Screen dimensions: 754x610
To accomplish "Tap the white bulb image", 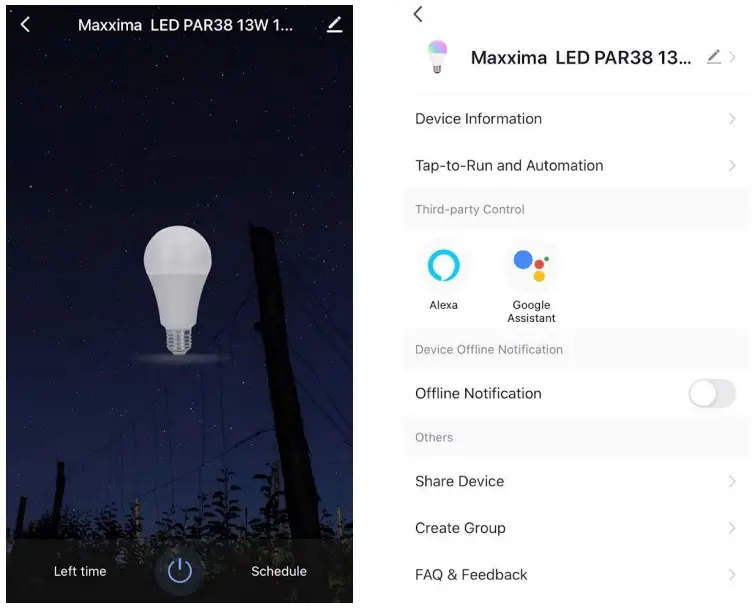I will pyautogui.click(x=178, y=290).
